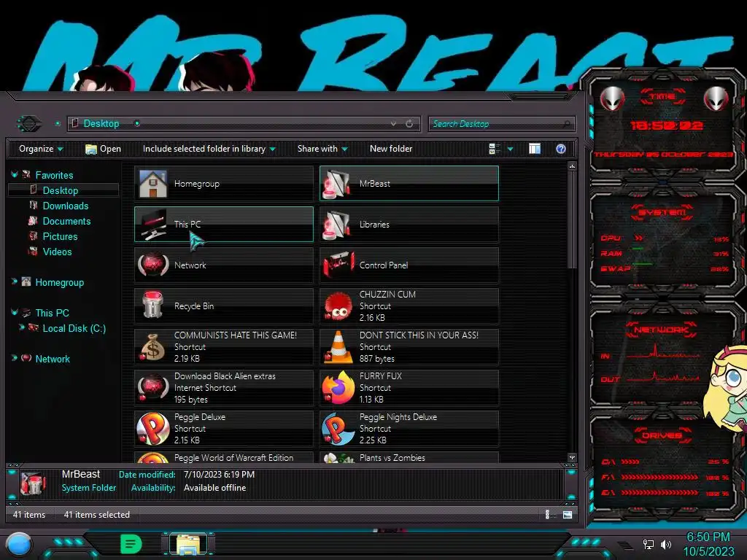Open the Control Panel icon

337,265
